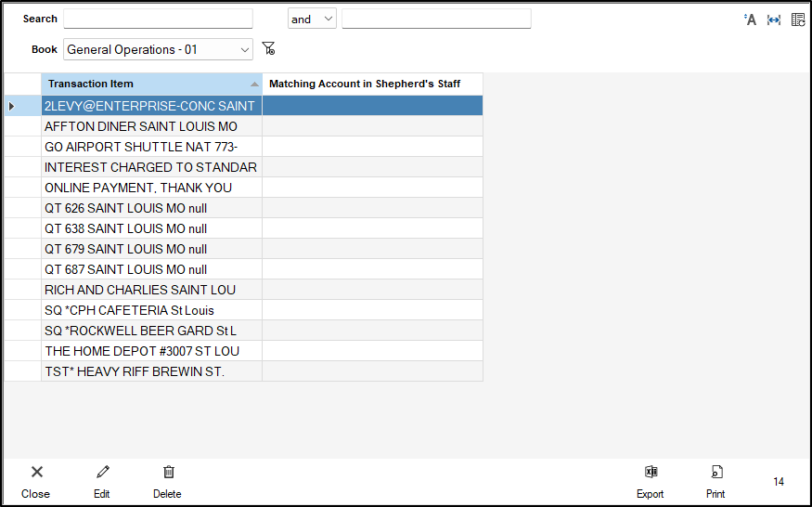Click the auto-fit column width icon
The width and height of the screenshot is (812, 507).
click(x=774, y=19)
